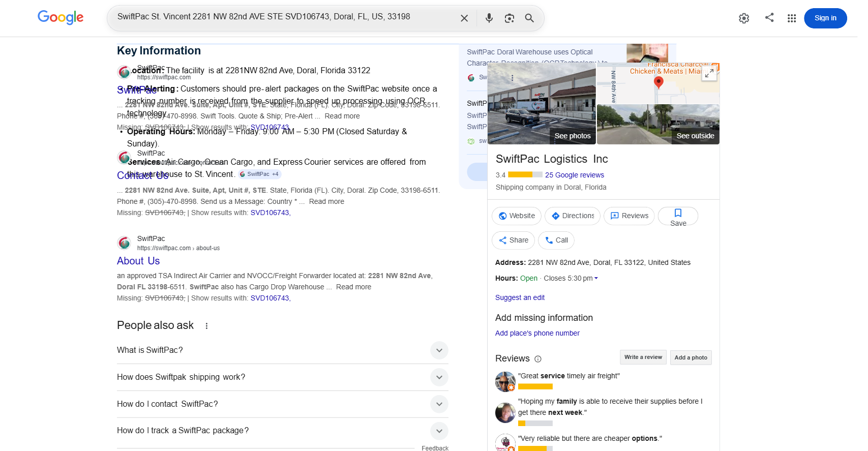Click the Call button
This screenshot has height=451, width=868.
pyautogui.click(x=556, y=240)
